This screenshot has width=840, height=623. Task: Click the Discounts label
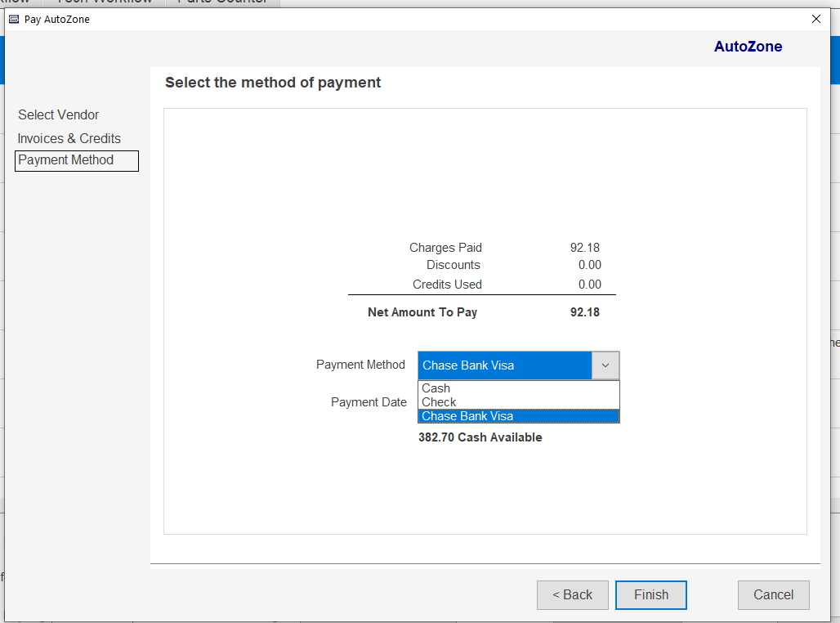click(x=454, y=265)
